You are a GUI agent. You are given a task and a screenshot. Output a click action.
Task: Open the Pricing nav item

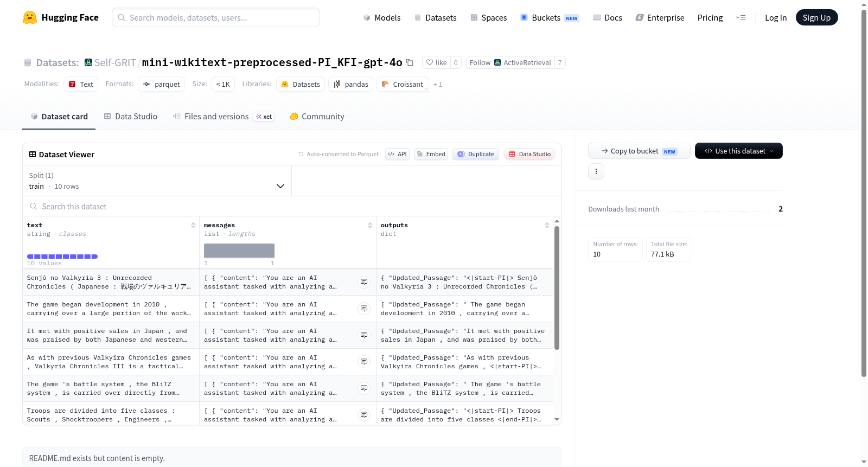pyautogui.click(x=710, y=17)
